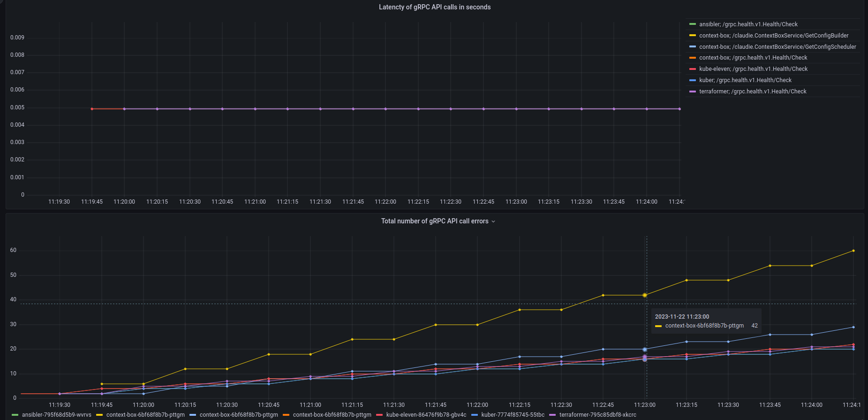Click the 0.009 y-axis label in latency chart
Image resolution: width=868 pixels, height=420 pixels.
[17, 38]
